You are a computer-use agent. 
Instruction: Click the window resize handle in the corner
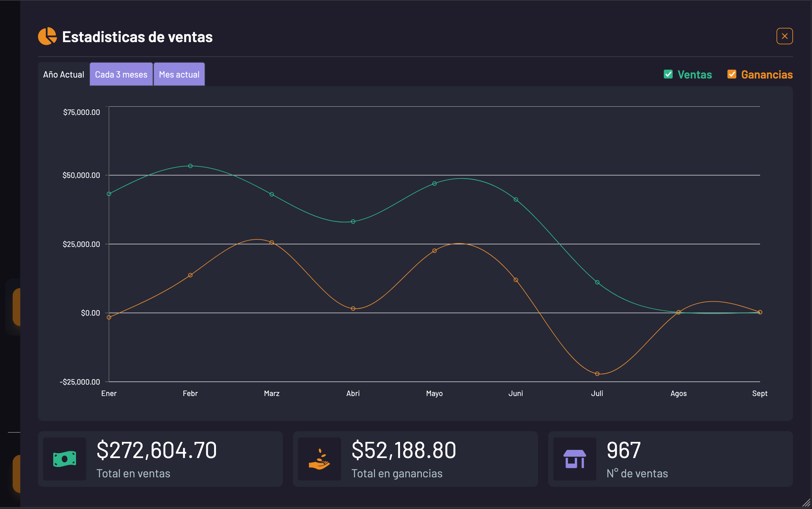806,503
